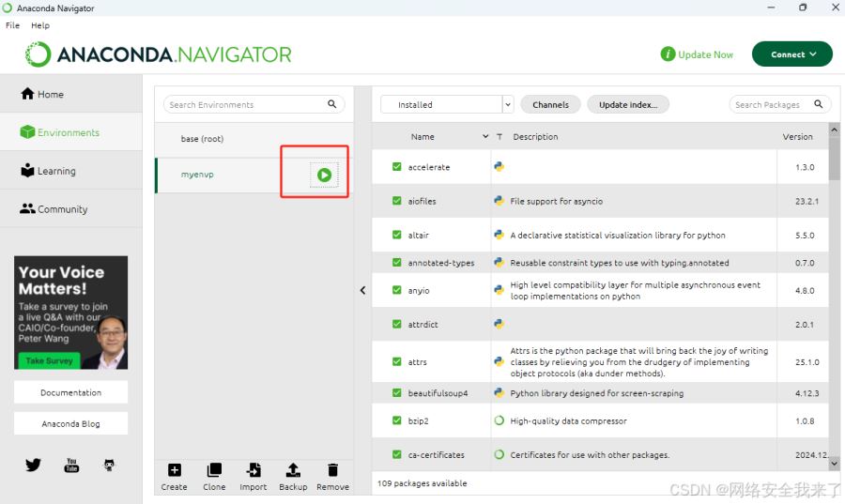Open the GitHub icon link

[x=109, y=466]
